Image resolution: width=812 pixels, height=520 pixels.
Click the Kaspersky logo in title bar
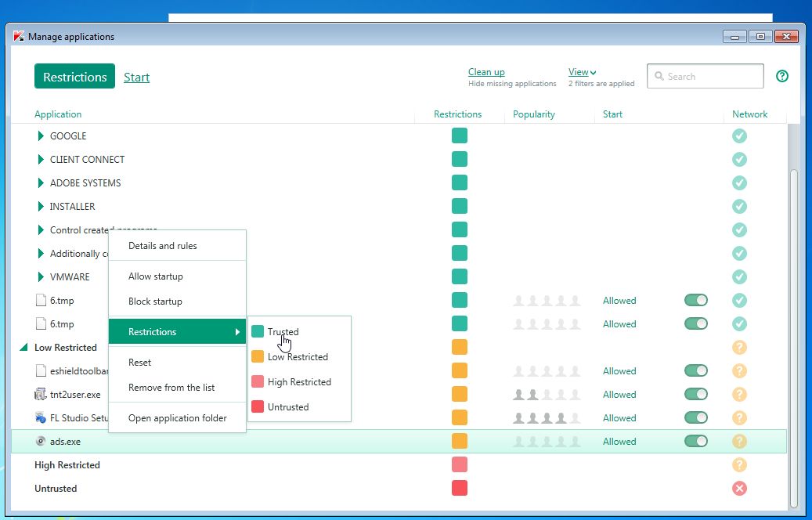[19, 36]
